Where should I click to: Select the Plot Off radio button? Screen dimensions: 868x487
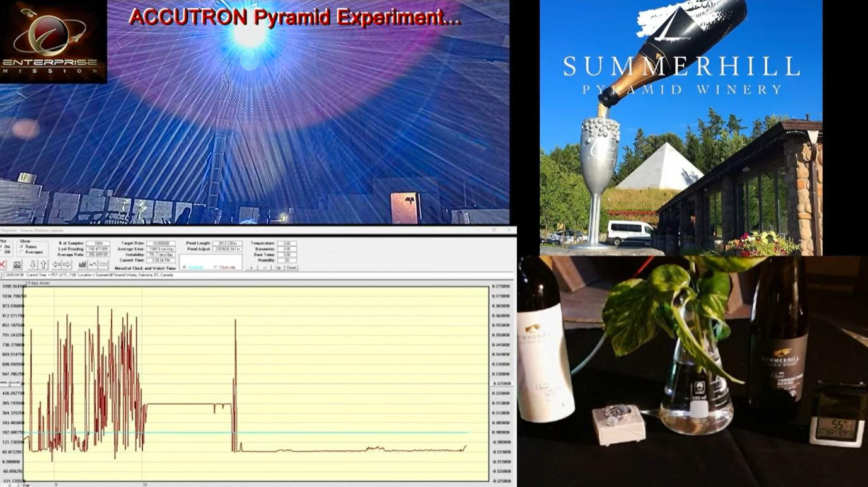tap(2, 252)
